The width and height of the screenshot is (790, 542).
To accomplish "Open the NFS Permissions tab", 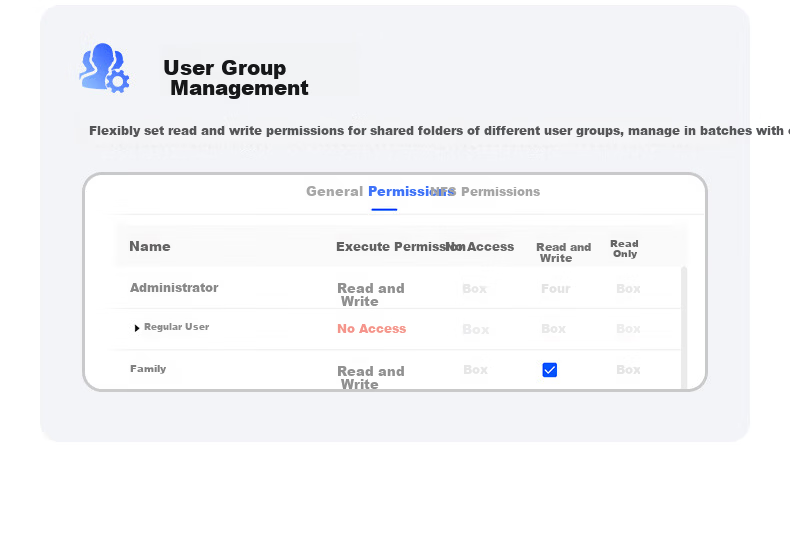I will click(485, 191).
